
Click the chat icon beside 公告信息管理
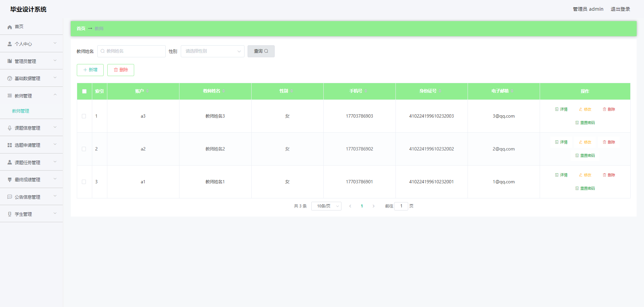[x=10, y=197]
